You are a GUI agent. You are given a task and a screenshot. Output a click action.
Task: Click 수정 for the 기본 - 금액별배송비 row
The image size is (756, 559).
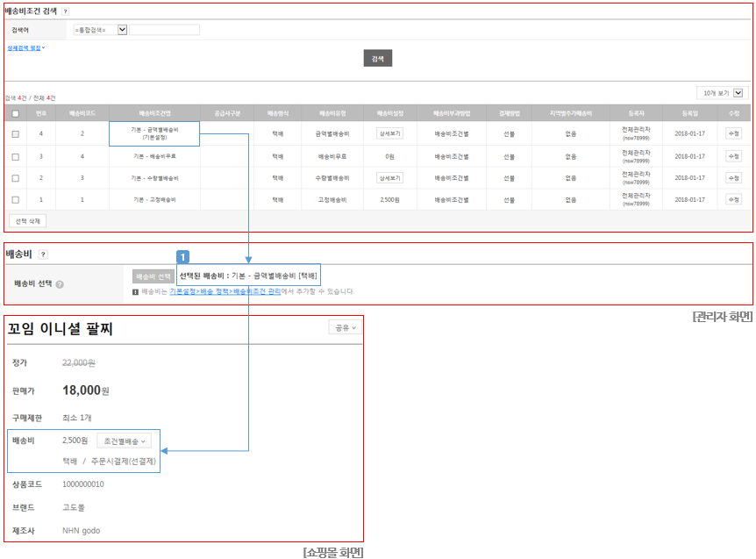click(x=734, y=133)
